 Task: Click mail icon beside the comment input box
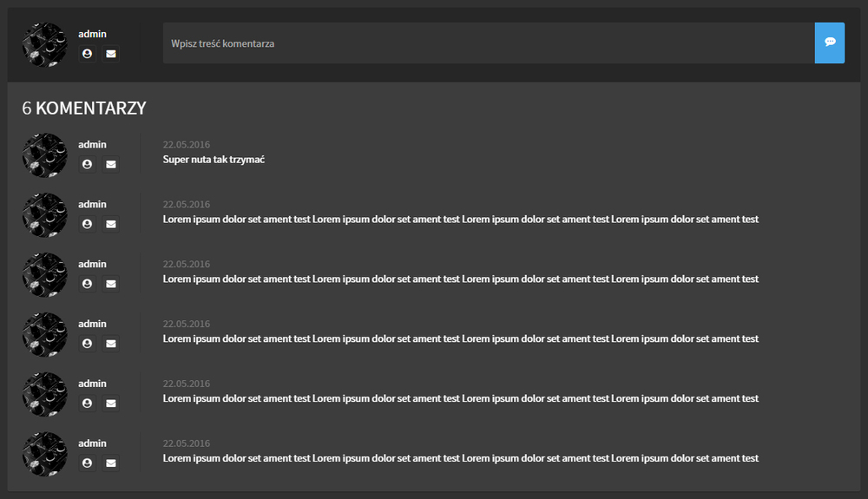(110, 54)
